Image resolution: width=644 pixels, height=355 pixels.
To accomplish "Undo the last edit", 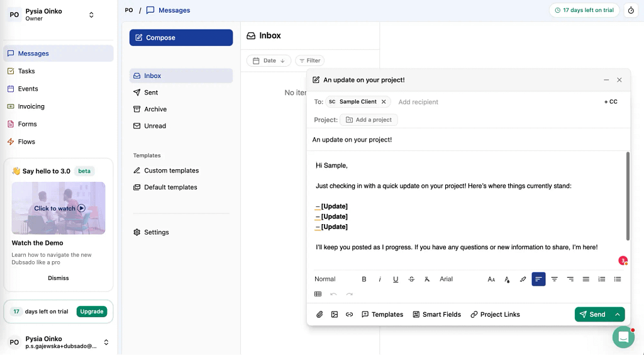I will coord(333,294).
